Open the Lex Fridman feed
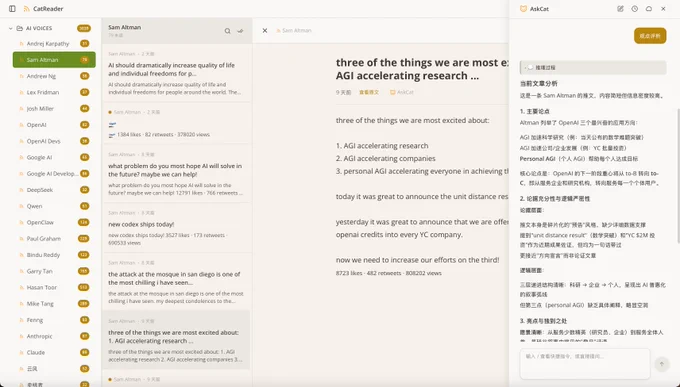 (54, 92)
